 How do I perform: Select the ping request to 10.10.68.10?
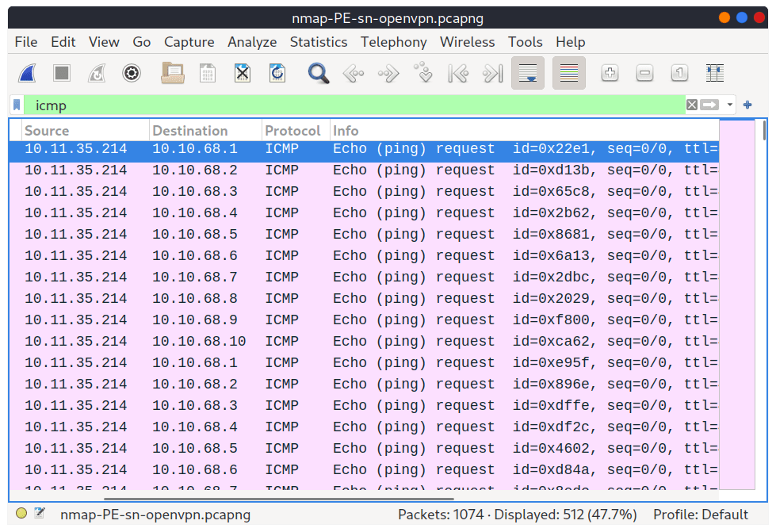pos(364,342)
